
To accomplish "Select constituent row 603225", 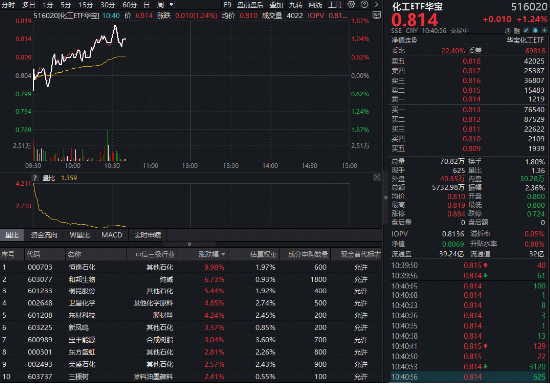I will click(191, 328).
